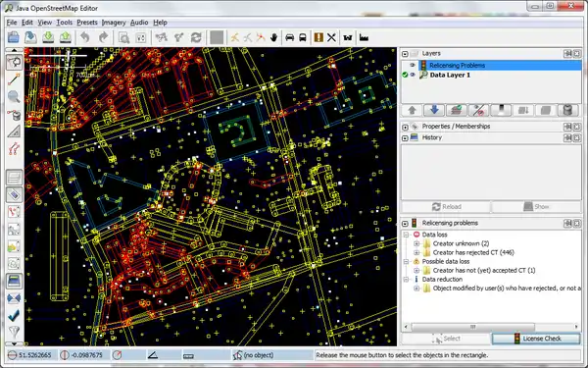Activate the Select/lasso tool
This screenshot has height=368, width=588.
coord(15,62)
